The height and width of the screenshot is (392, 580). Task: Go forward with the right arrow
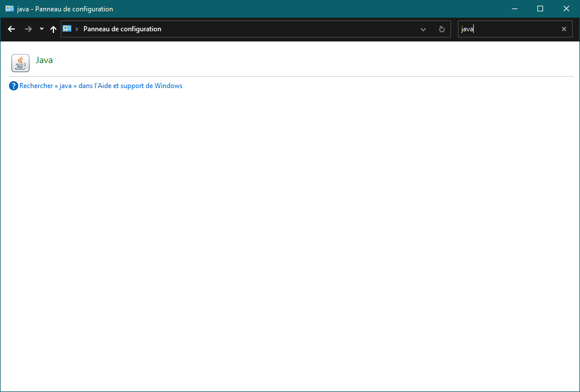[28, 29]
